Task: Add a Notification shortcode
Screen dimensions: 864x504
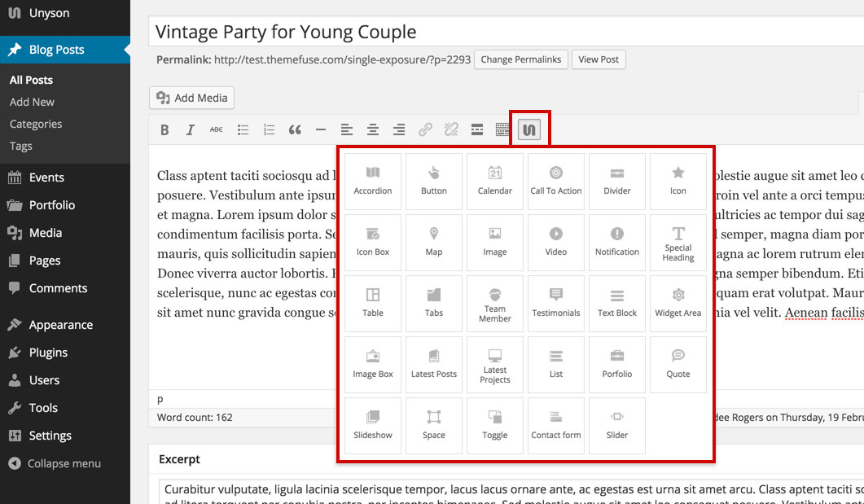Action: (x=617, y=243)
